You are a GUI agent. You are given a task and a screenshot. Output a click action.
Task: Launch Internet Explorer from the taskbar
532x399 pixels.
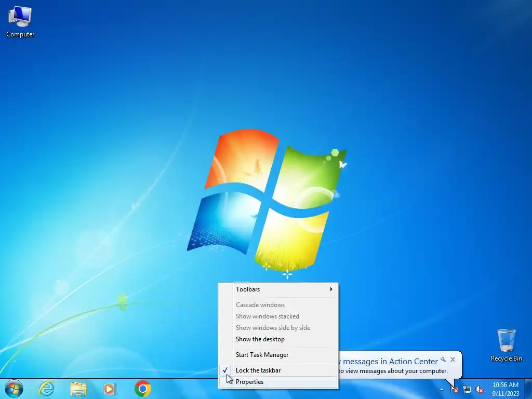pyautogui.click(x=46, y=389)
